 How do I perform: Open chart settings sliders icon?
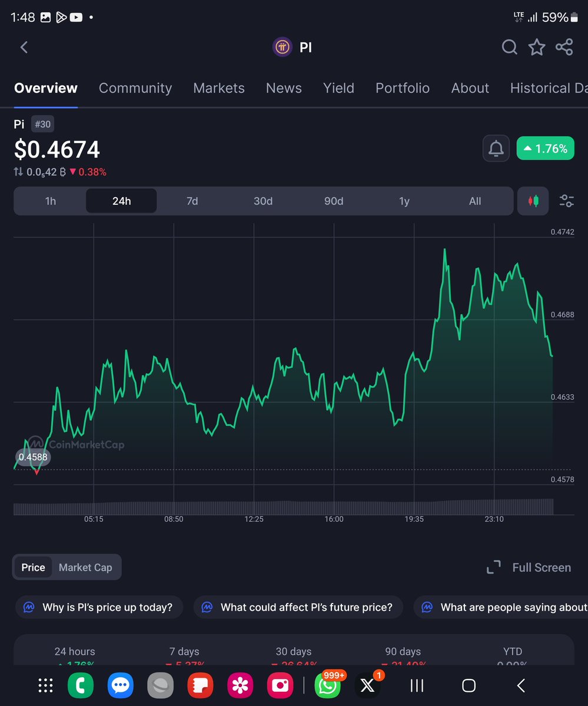click(x=566, y=201)
